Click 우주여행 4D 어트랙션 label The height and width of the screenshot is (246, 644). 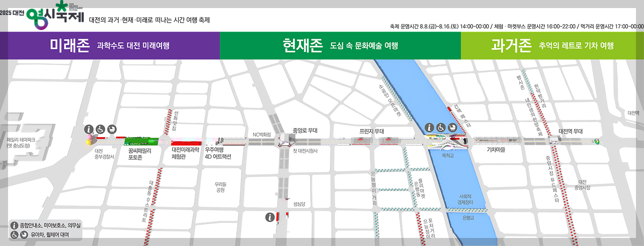(217, 154)
